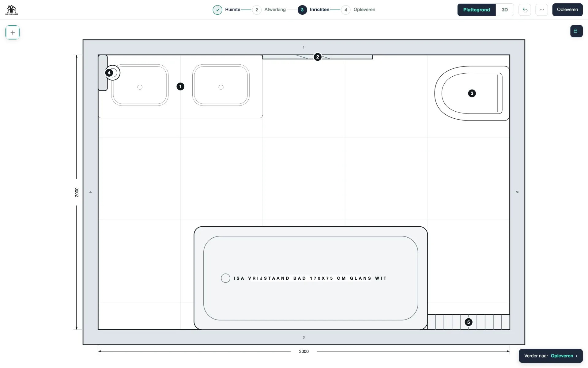The height and width of the screenshot is (368, 588).
Task: Select marker 4 on the tap fixture
Action: (x=109, y=73)
